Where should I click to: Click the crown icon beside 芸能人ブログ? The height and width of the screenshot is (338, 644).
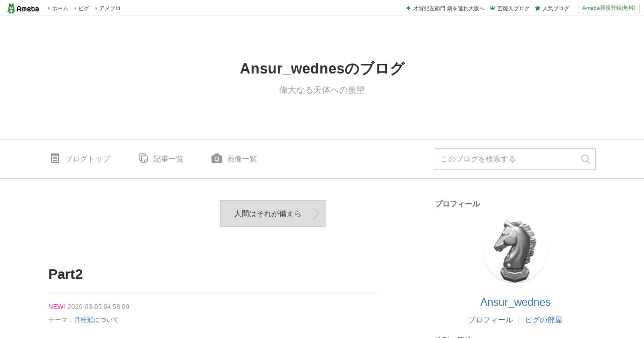coord(492,8)
